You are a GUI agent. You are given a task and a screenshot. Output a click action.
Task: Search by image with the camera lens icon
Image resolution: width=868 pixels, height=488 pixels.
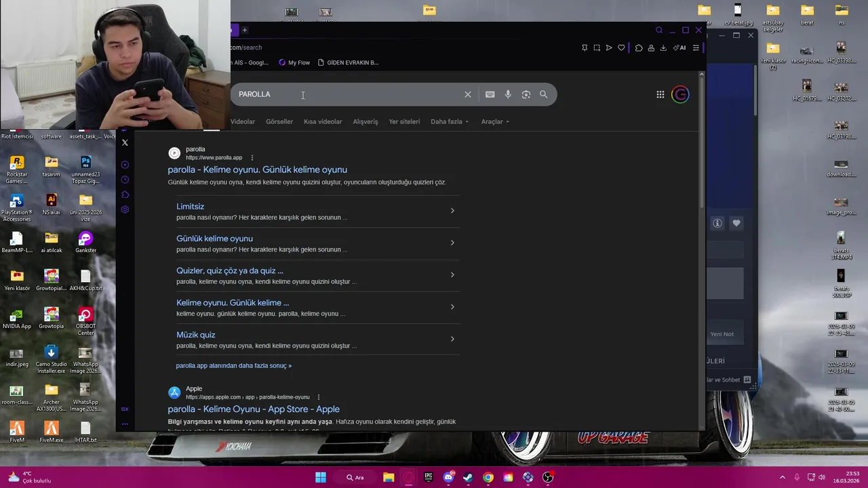pyautogui.click(x=526, y=95)
